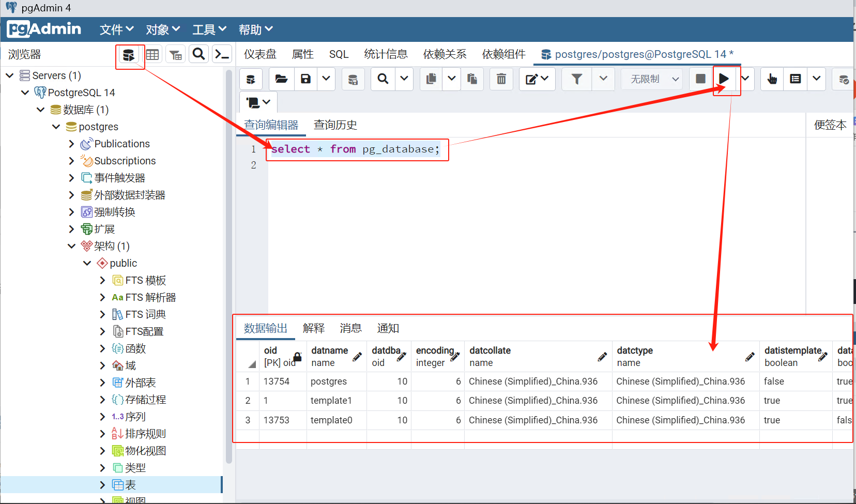Open the 文件 menu
The image size is (856, 504).
(117, 29)
